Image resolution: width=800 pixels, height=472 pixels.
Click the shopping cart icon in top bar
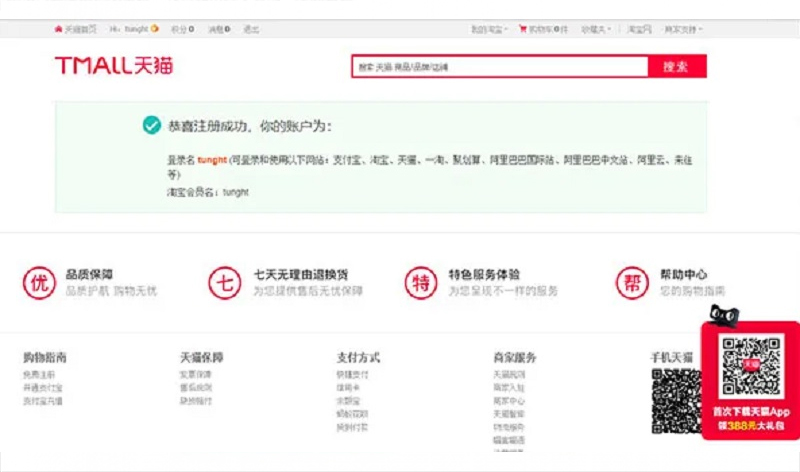click(x=522, y=29)
